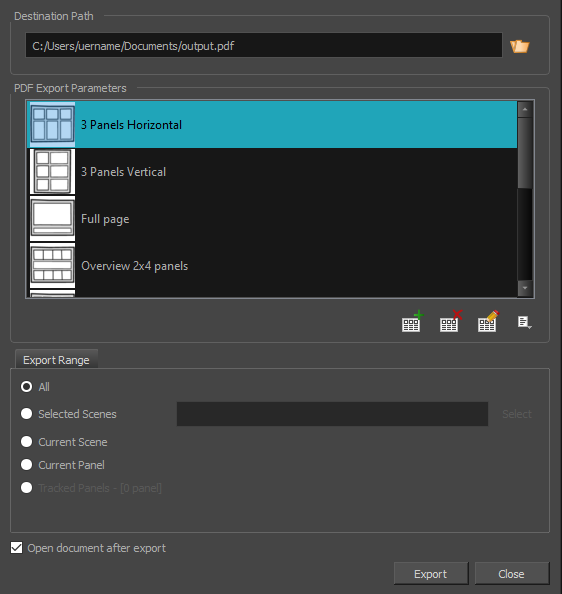Pick the Overview 2x4 panels layout icon

point(52,266)
